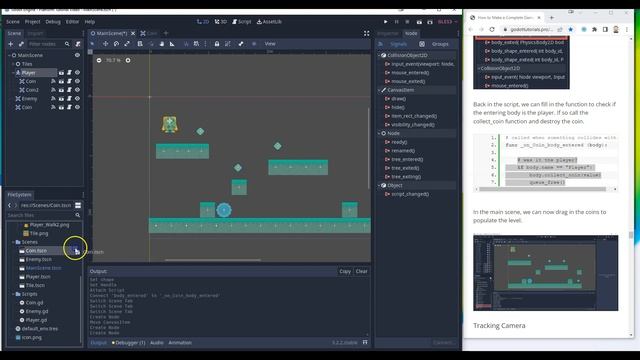Click the instance scene chain-link icon
The height and width of the screenshot is (360, 640).
pos(21,44)
